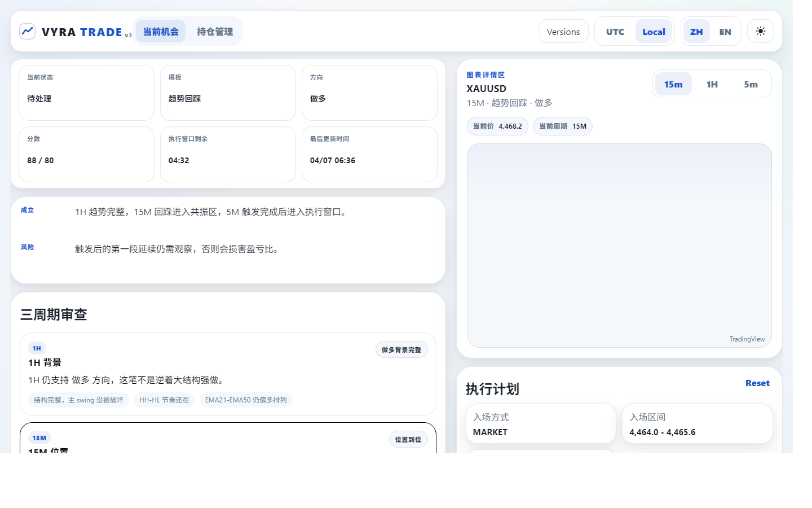812x508 pixels.
Task: Click the TradingView attribution link
Action: click(747, 339)
